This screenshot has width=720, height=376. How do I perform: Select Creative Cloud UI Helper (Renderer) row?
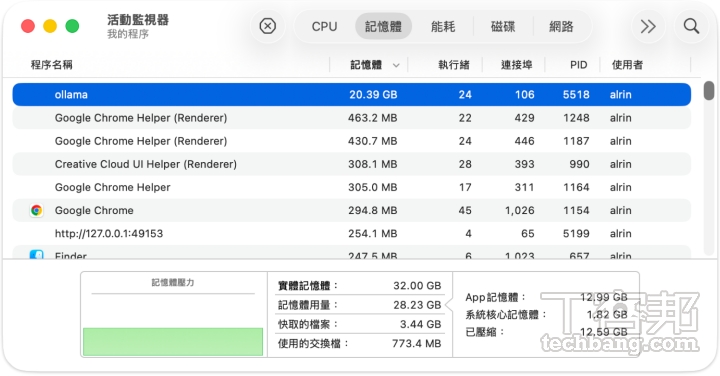coord(351,164)
